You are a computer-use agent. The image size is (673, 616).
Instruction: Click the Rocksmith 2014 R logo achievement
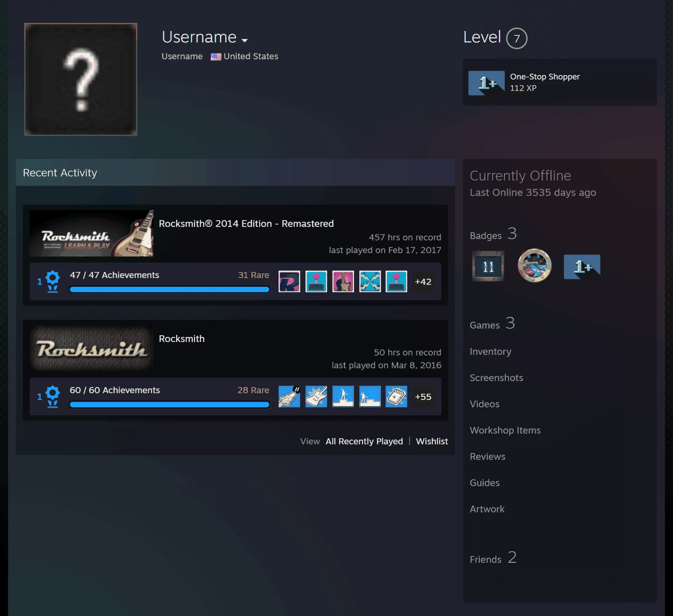(x=289, y=281)
